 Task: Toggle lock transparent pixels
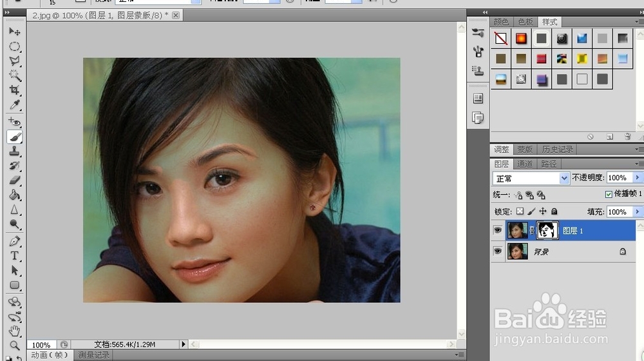pos(520,211)
